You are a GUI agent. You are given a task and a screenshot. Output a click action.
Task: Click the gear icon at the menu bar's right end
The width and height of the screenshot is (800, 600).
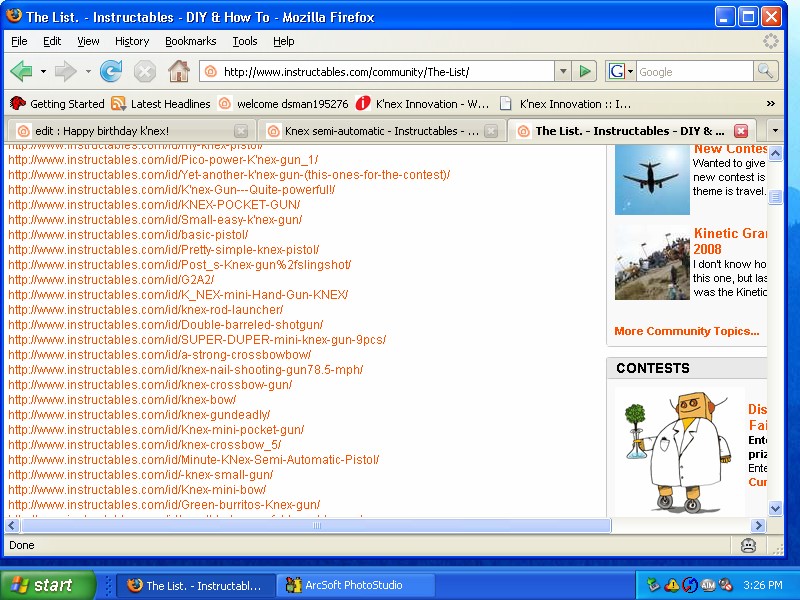[x=770, y=41]
